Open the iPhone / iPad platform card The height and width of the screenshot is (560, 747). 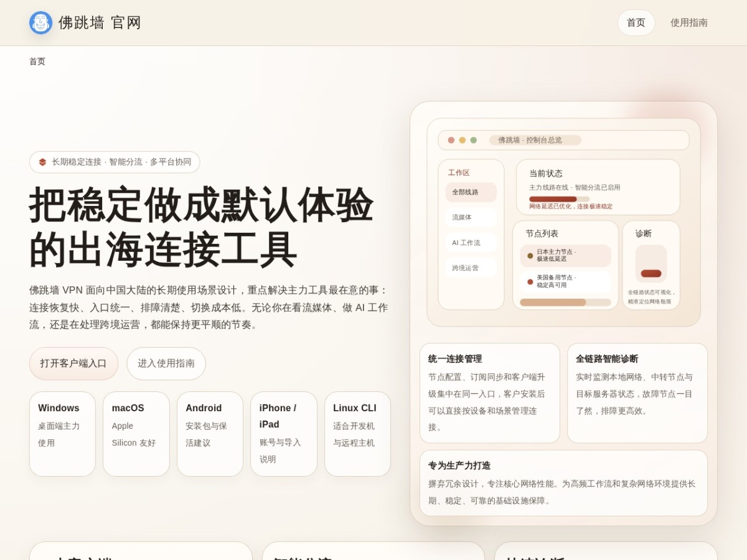(284, 434)
